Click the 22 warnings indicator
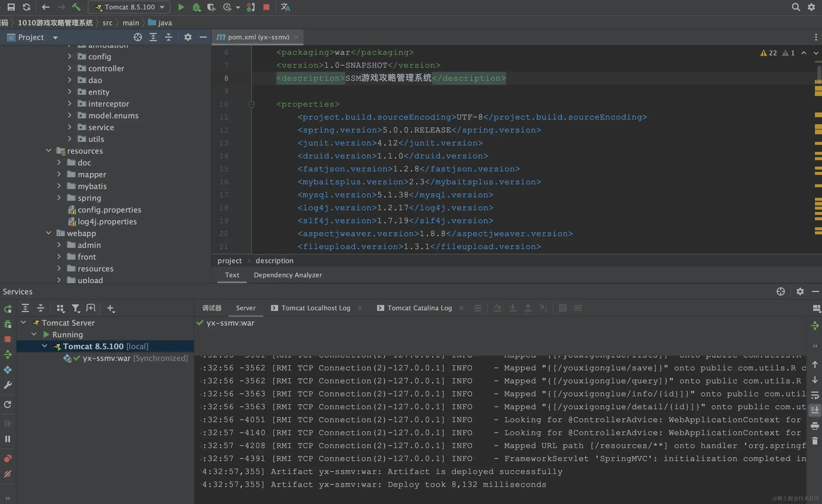The image size is (822, 504). click(x=768, y=53)
